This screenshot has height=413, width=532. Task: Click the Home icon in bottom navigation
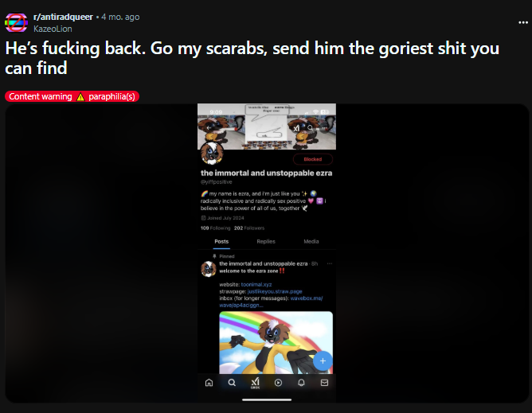(209, 383)
